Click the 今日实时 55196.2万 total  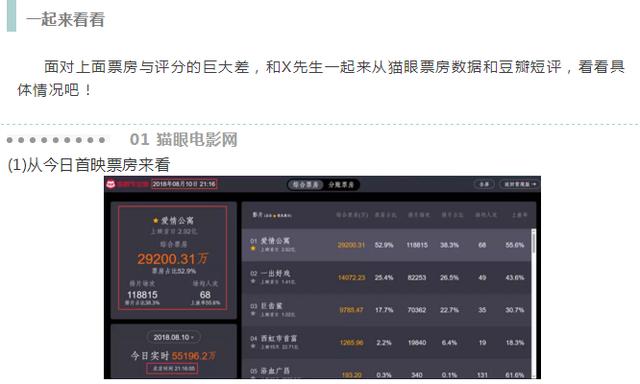[173, 356]
